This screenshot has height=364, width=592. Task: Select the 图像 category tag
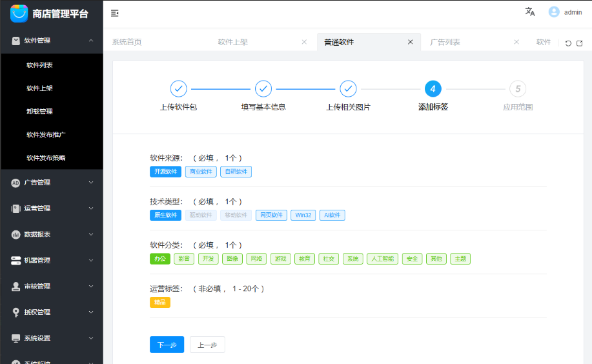point(232,259)
